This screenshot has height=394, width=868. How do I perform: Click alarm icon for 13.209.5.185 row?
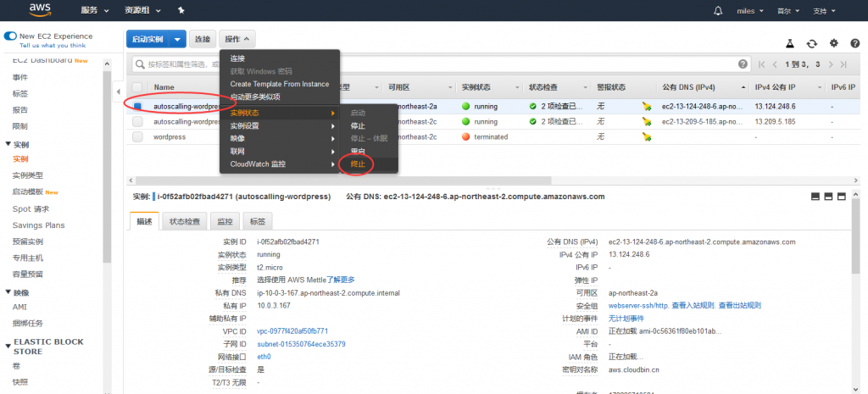(647, 121)
